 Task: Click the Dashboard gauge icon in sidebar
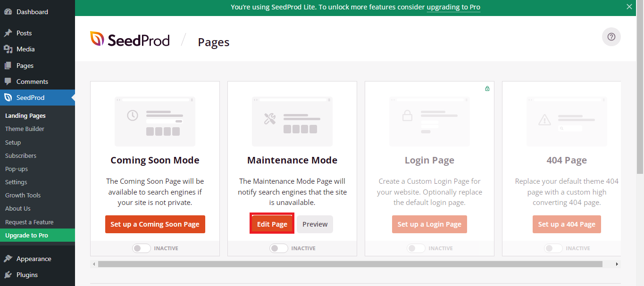coord(8,12)
